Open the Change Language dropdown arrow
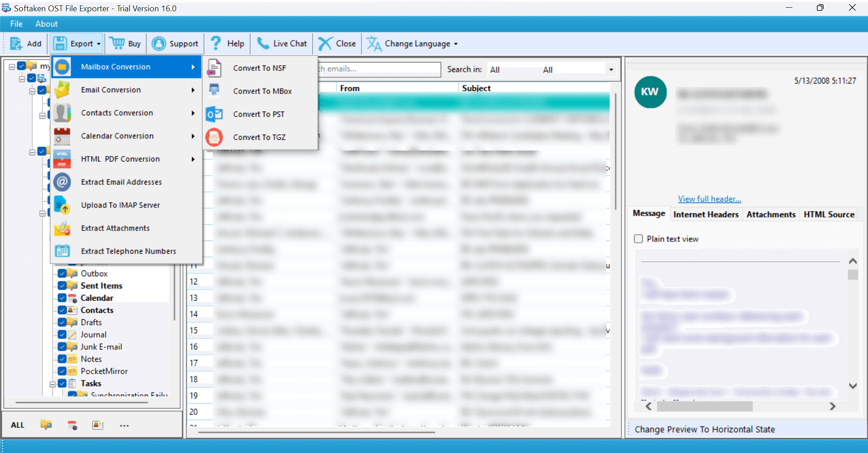Image resolution: width=868 pixels, height=453 pixels. tap(456, 44)
